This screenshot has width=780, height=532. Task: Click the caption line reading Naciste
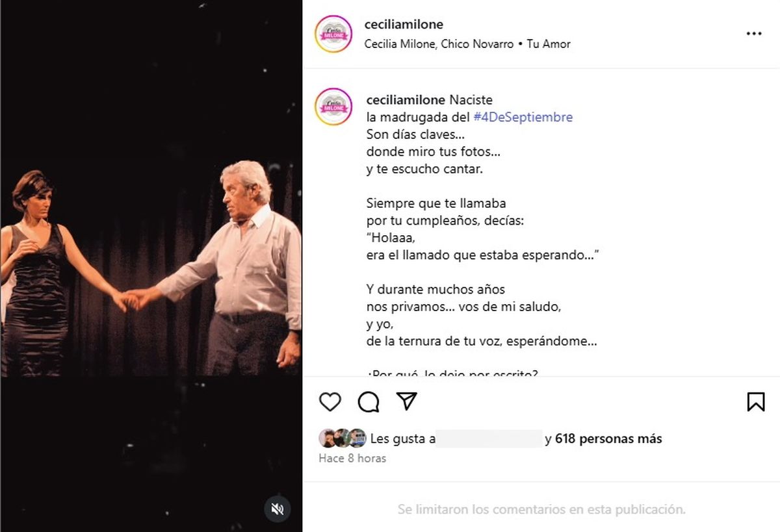[x=471, y=100]
